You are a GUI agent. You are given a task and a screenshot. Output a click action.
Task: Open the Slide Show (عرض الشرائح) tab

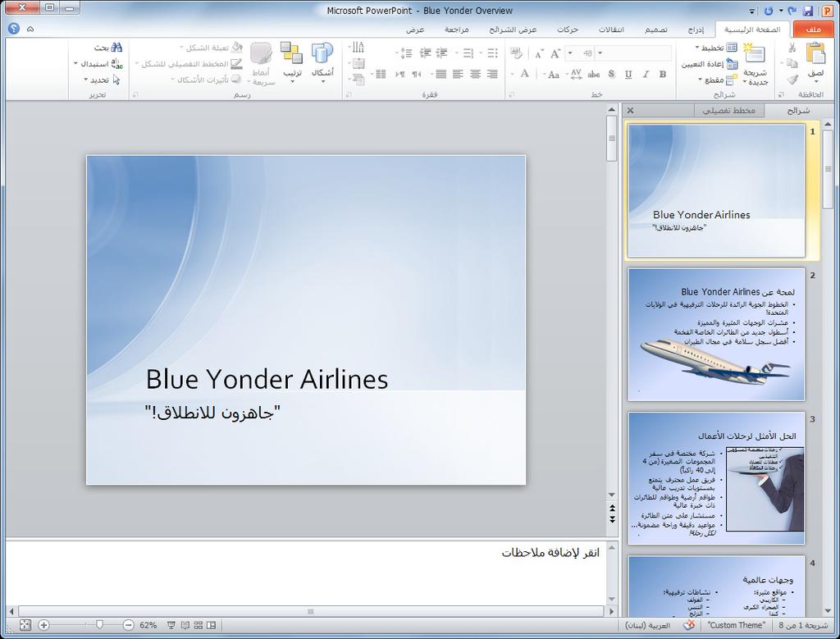(512, 30)
